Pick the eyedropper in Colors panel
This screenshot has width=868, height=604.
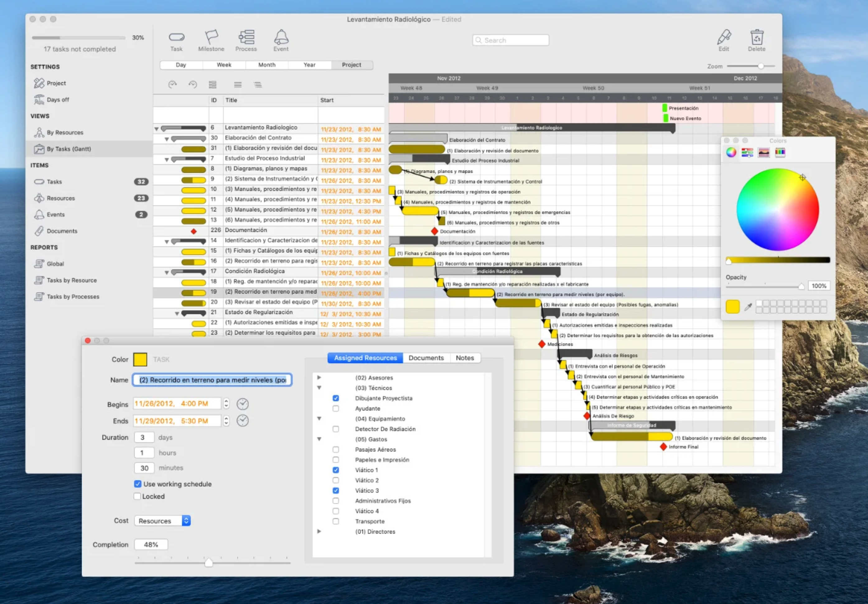tap(748, 307)
